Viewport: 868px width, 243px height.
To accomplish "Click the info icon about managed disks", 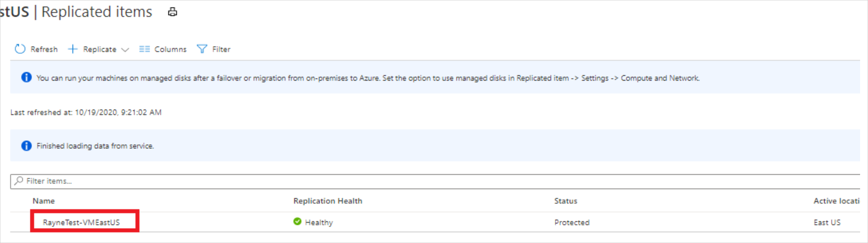I will point(26,77).
